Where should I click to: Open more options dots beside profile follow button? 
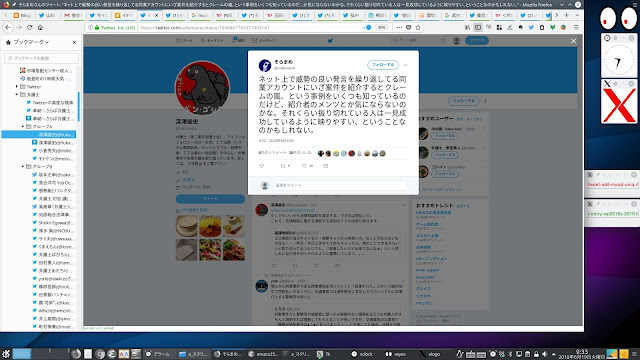point(485,101)
